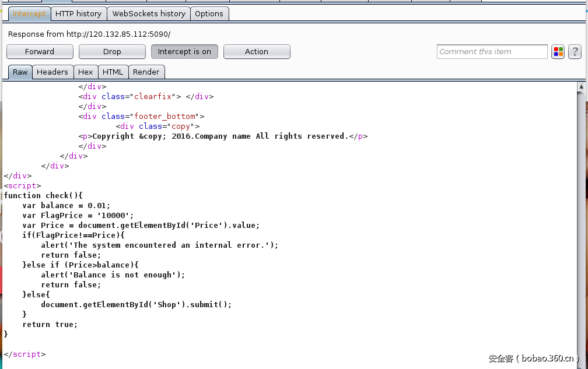Toggle interception off using 'Intercept is on'

[184, 51]
